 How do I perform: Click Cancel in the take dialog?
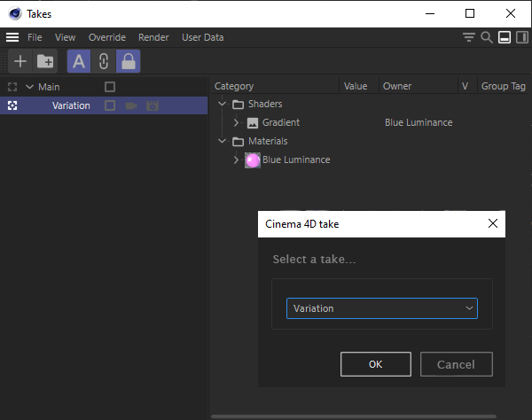[x=457, y=364]
